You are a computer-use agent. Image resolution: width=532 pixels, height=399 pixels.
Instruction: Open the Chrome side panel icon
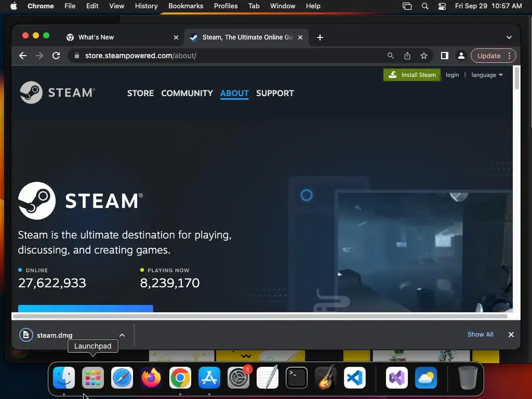[x=445, y=56]
